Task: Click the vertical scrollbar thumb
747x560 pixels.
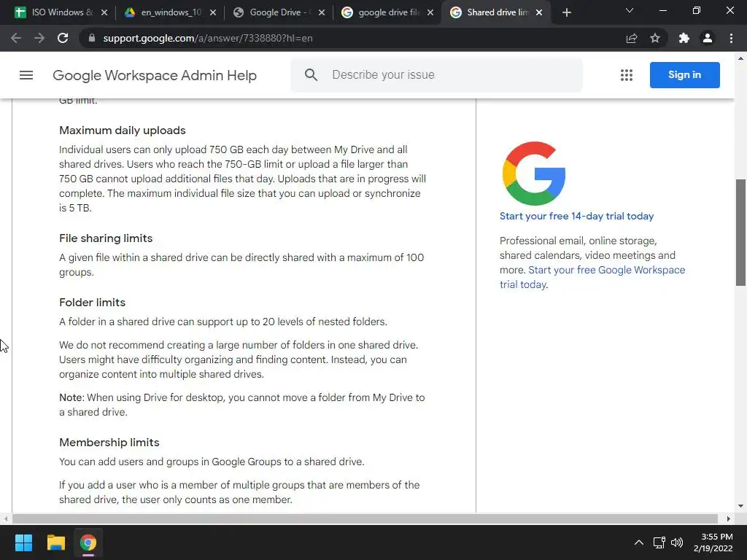Action: tap(740, 233)
